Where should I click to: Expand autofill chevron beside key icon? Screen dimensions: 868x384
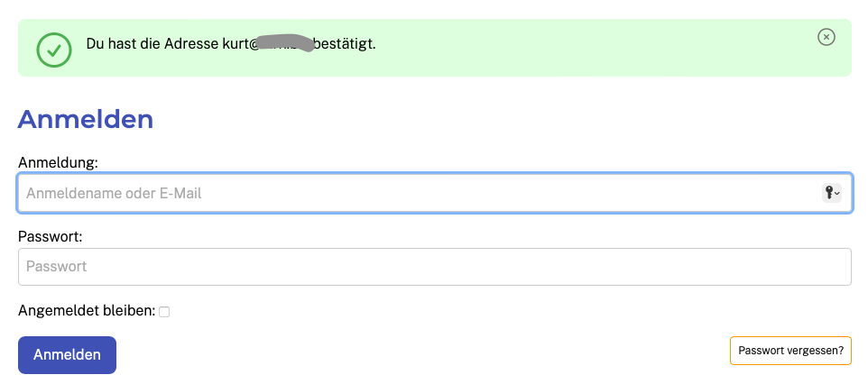(x=837, y=193)
